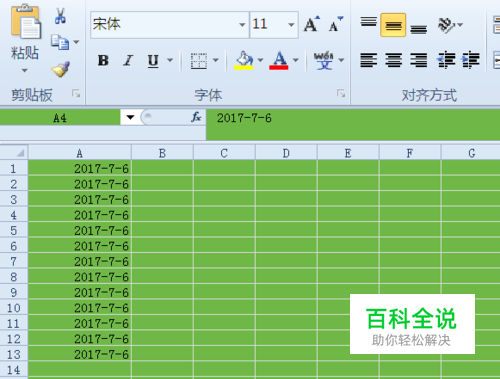Open the phonetic guide dropdown arrow
Viewport: 500px width, 379px height.
[x=341, y=60]
